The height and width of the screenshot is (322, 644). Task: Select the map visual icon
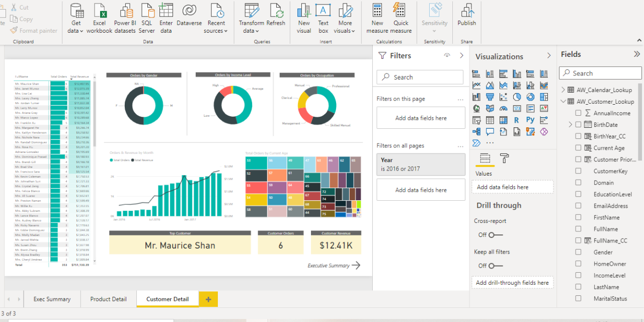pos(476,108)
